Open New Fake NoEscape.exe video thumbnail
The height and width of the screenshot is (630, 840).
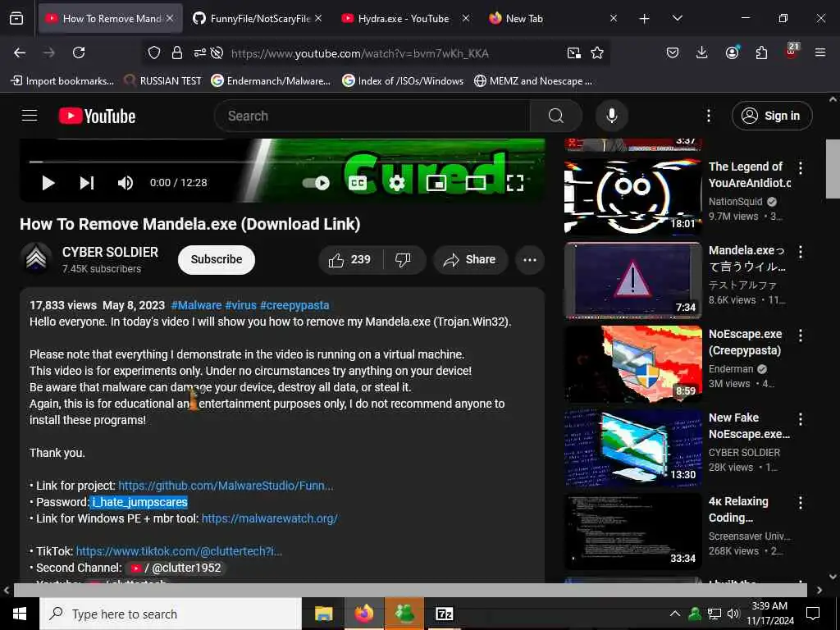coord(633,448)
